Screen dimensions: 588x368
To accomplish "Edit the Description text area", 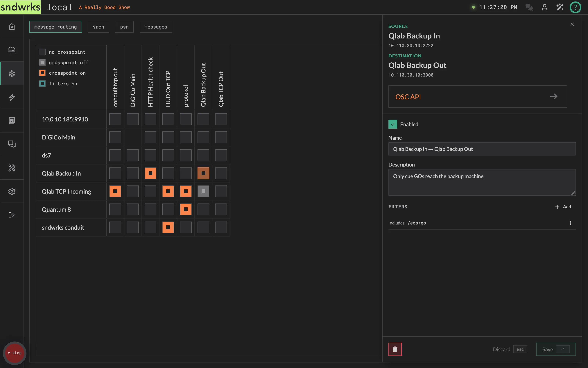I will pos(482,182).
